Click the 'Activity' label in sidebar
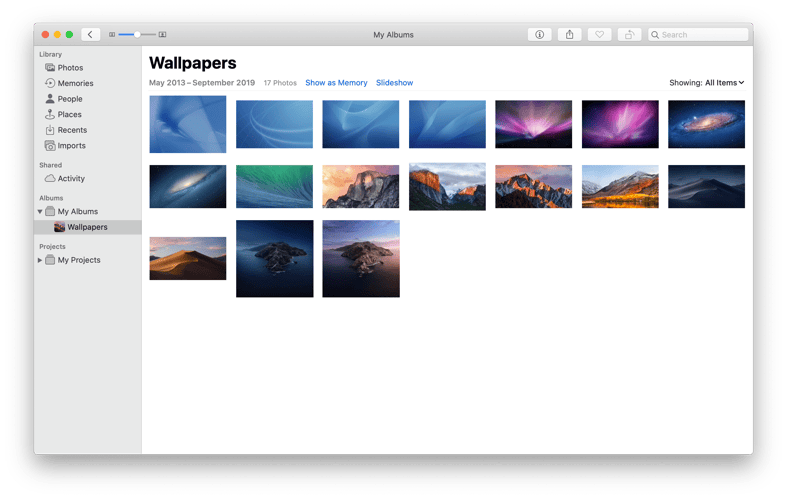The width and height of the screenshot is (787, 499). [x=71, y=178]
